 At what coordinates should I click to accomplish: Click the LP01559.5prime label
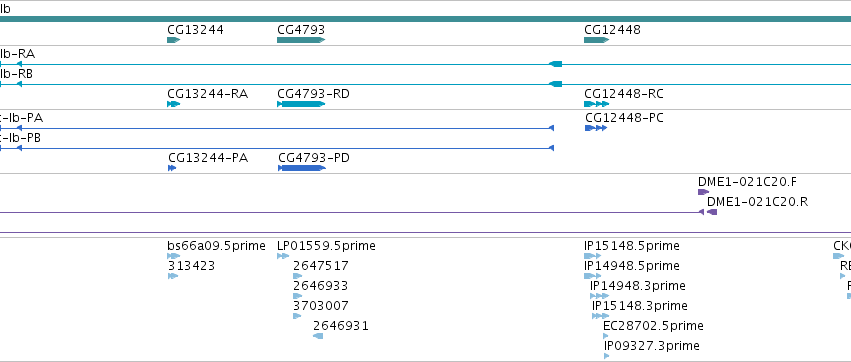coord(326,246)
